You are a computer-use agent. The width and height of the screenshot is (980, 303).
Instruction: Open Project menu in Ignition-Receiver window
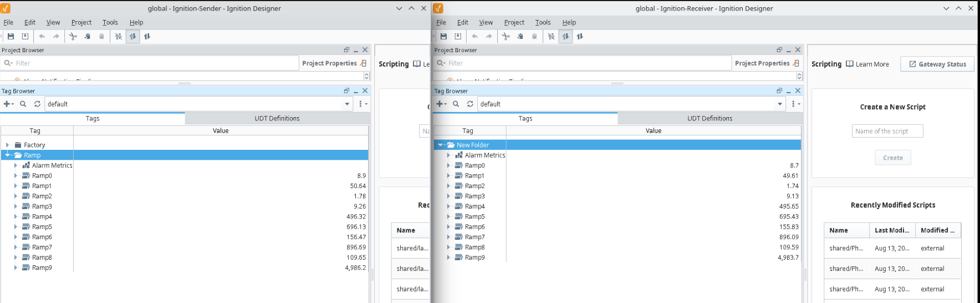pos(514,22)
